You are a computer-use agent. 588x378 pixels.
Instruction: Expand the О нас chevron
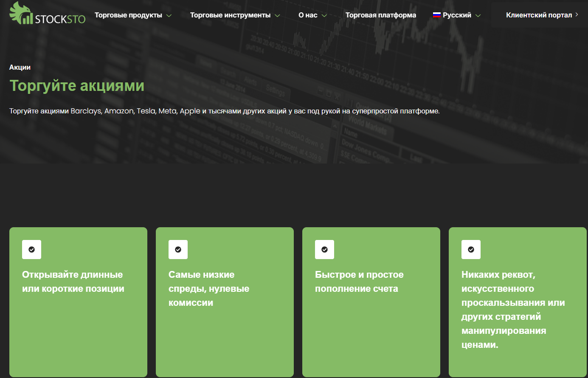[x=324, y=16]
